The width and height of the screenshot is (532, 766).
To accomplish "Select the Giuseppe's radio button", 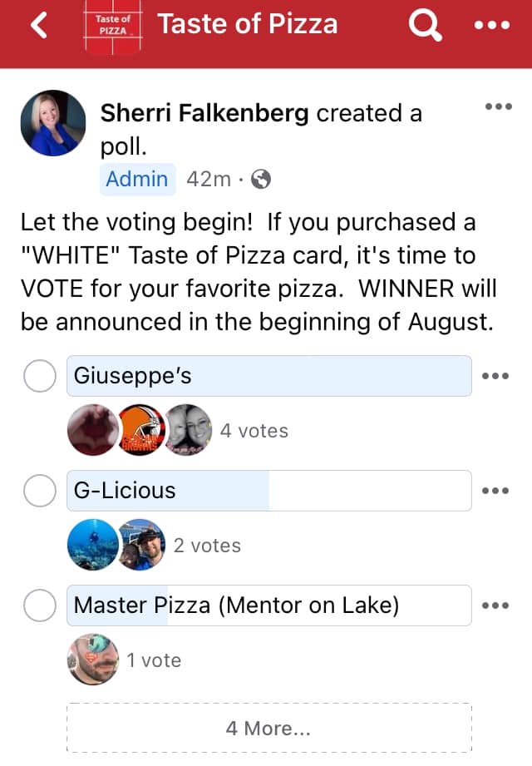I will [39, 376].
